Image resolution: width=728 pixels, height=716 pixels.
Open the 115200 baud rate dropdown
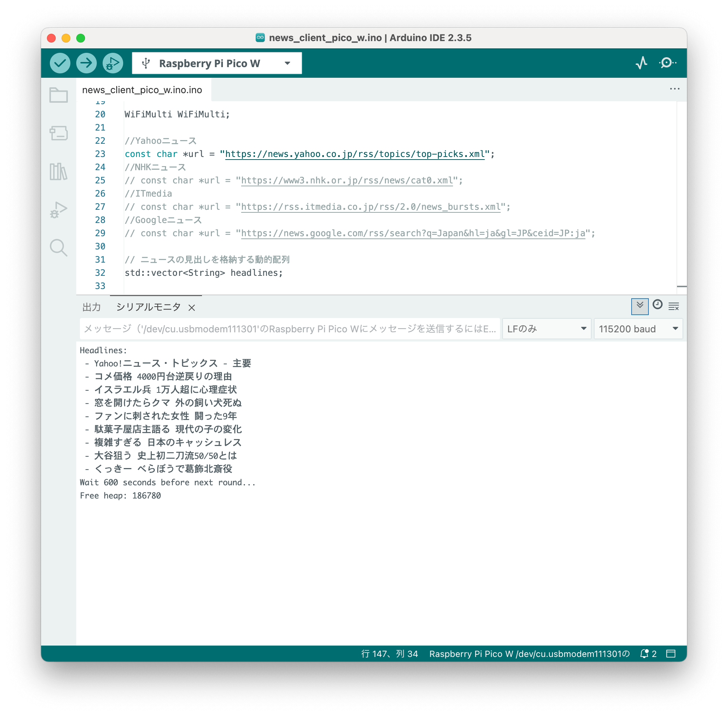(638, 329)
